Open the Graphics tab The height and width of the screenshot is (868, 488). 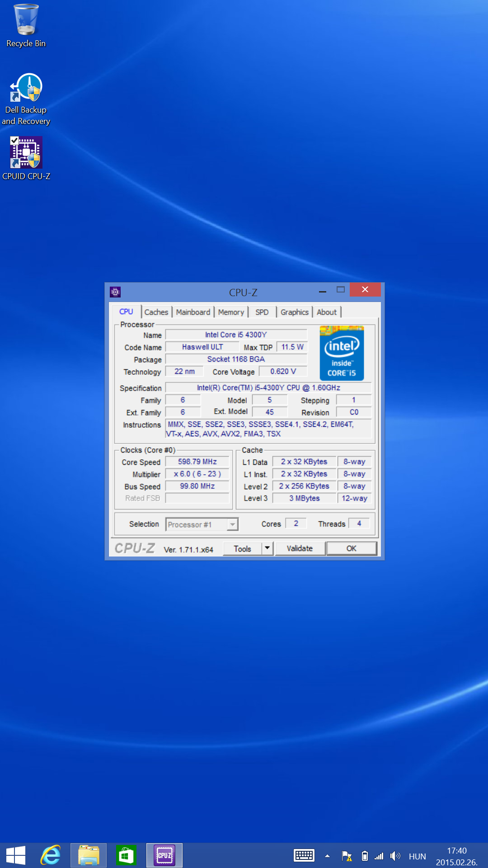click(x=294, y=312)
